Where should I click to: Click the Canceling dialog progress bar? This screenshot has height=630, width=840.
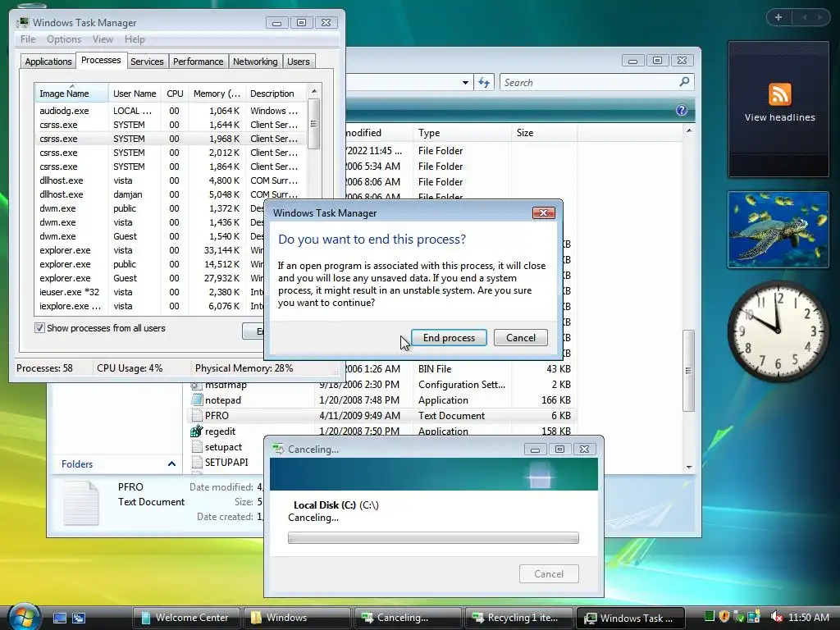click(x=433, y=538)
